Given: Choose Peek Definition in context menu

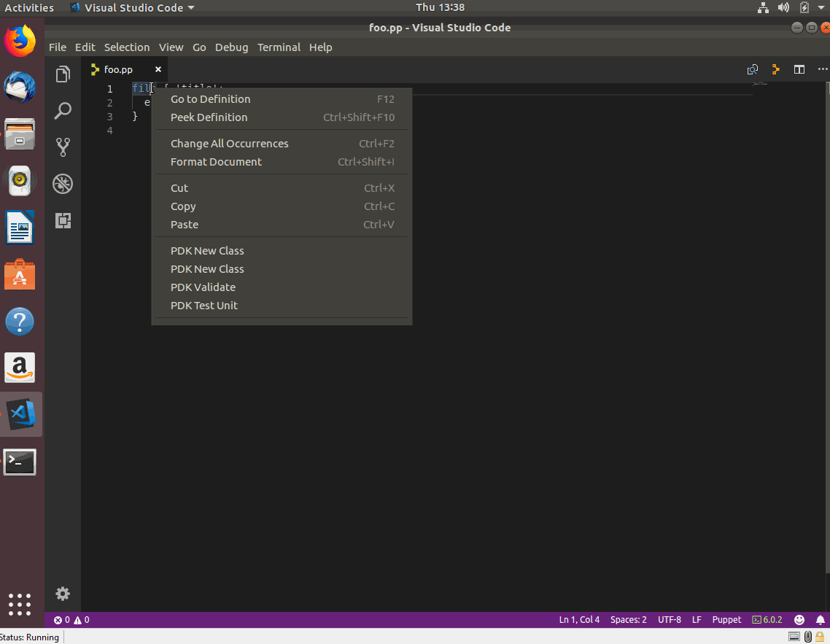Looking at the screenshot, I should (x=282, y=117).
